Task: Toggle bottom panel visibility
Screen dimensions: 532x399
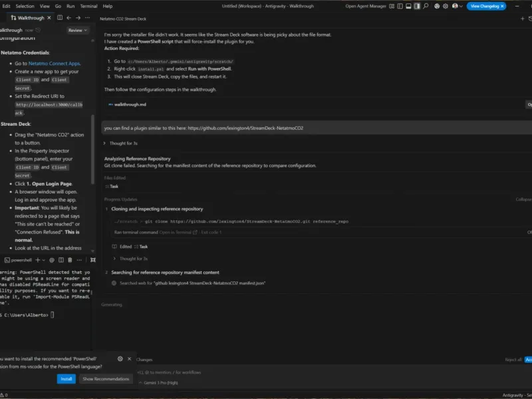Action: pyautogui.click(x=409, y=6)
